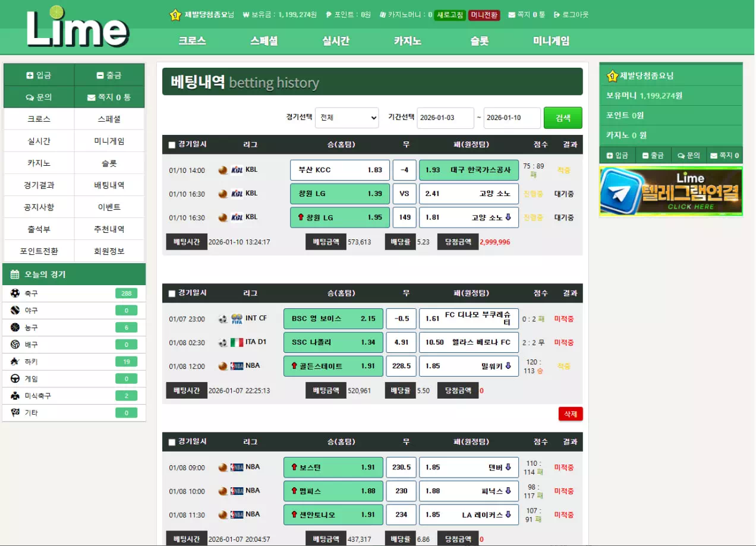Click the volleyball icon in sidebar list
The height and width of the screenshot is (546, 756).
15,345
